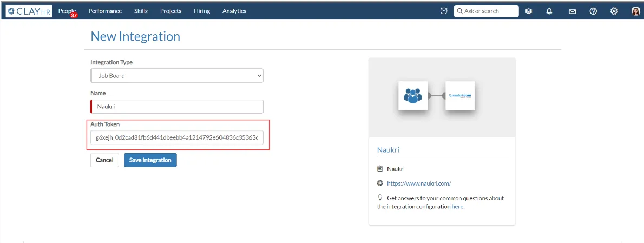Click the New Integration heading
This screenshot has width=644, height=243.
tap(135, 37)
